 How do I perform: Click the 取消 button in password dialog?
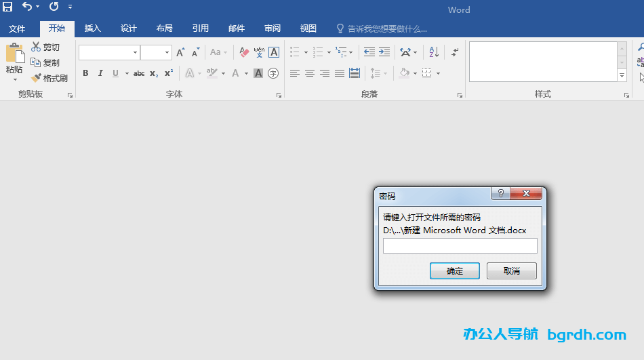click(x=512, y=271)
